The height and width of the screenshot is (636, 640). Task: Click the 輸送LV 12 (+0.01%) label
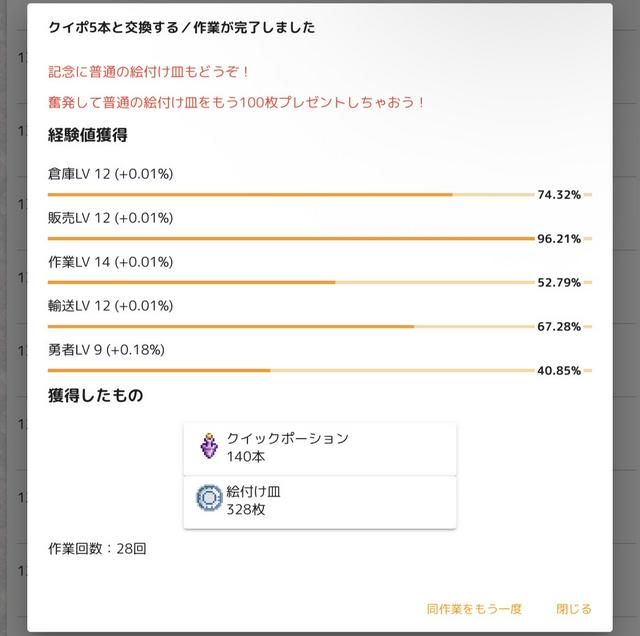(x=110, y=306)
